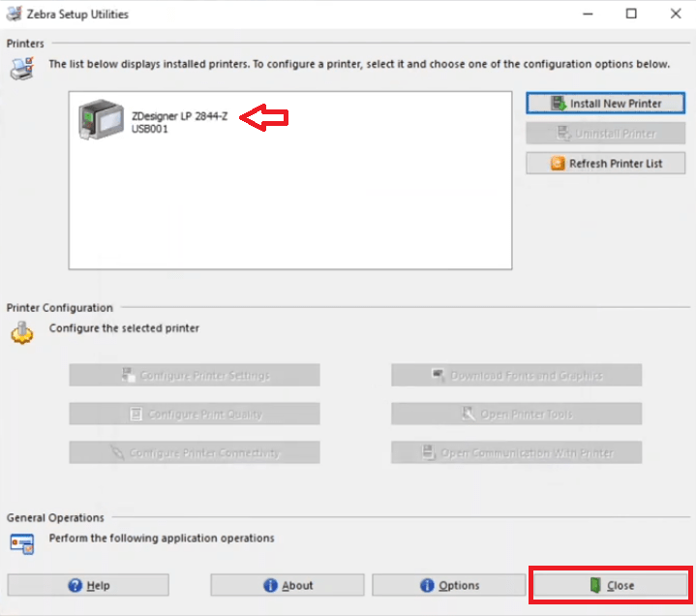Click the ZDesigner LP 2844-Z name text
The width and height of the screenshot is (696, 616).
[x=179, y=116]
